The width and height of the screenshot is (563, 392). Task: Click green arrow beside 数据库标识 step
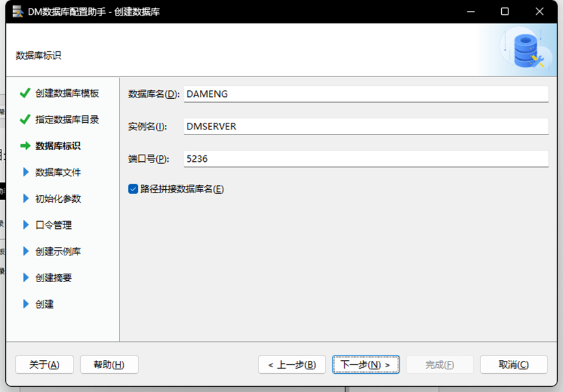pyautogui.click(x=25, y=146)
